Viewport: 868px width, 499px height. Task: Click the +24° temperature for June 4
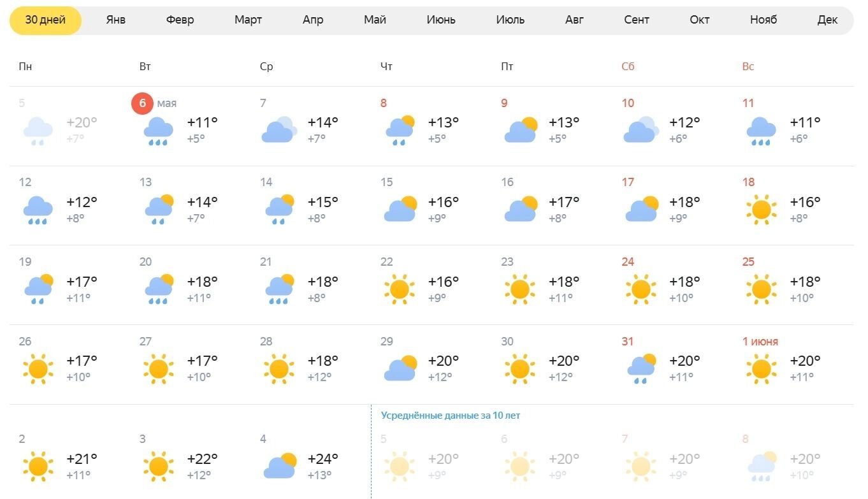323,459
